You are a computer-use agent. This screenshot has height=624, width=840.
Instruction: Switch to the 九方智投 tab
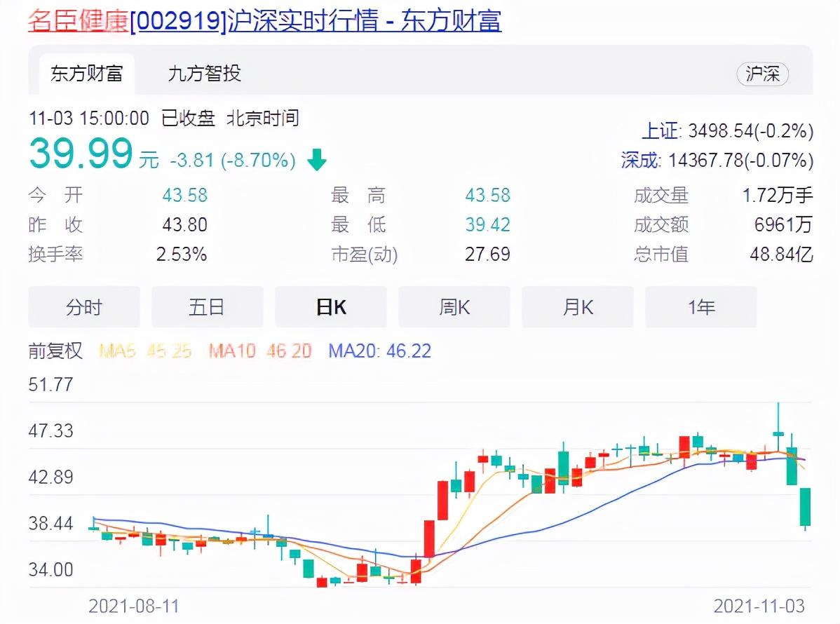(x=204, y=74)
